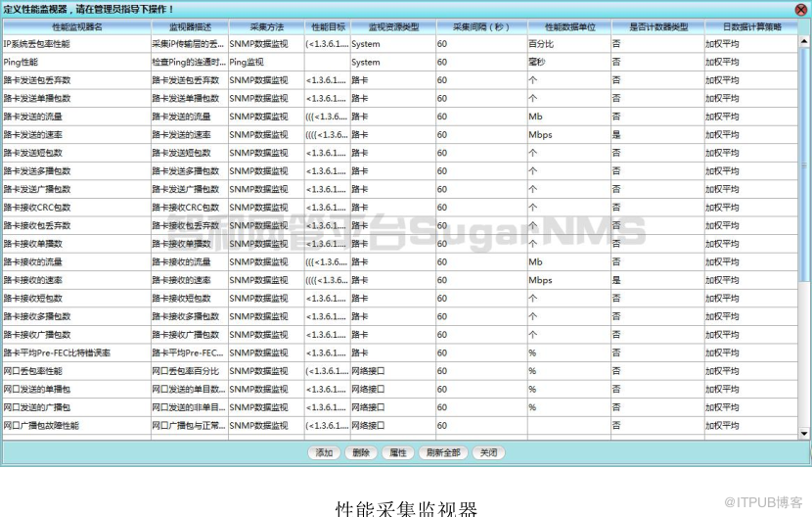812x517 pixels.
Task: Click the 删除 button
Action: [x=361, y=452]
